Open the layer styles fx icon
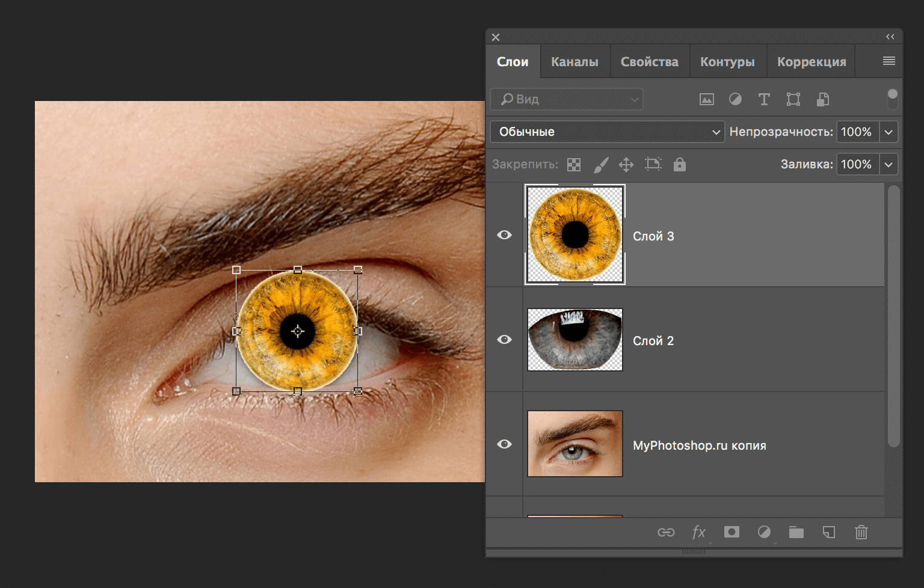 (x=698, y=532)
